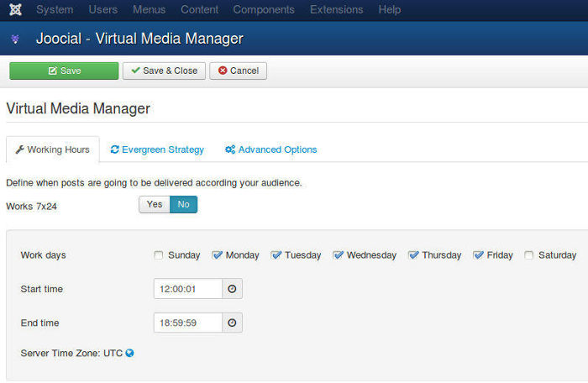Uncheck Wednesday in Work days
Screen dimensions: 588x383
pos(338,255)
